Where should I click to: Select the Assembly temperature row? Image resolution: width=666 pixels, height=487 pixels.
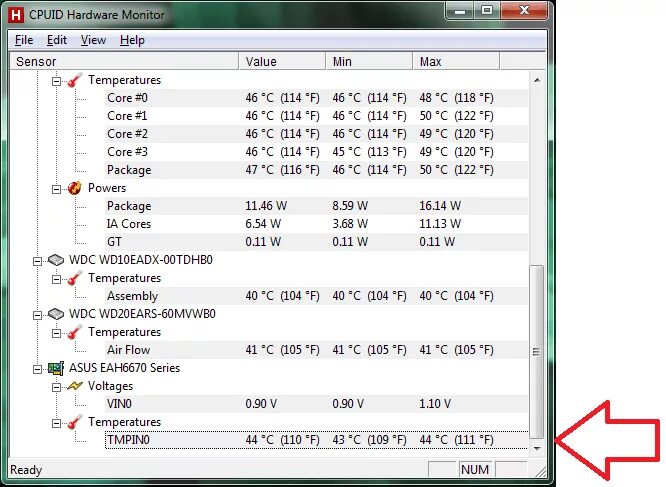[x=316, y=296]
